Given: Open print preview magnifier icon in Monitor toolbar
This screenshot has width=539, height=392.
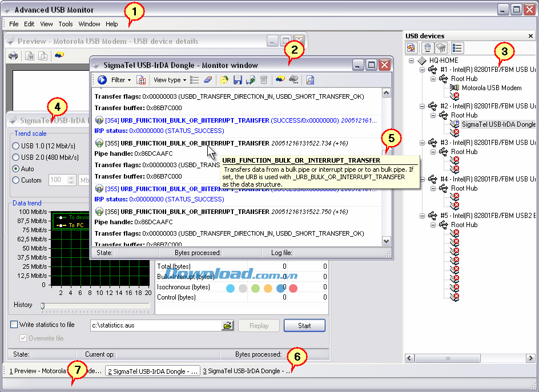Looking at the screenshot, I should click(310, 80).
